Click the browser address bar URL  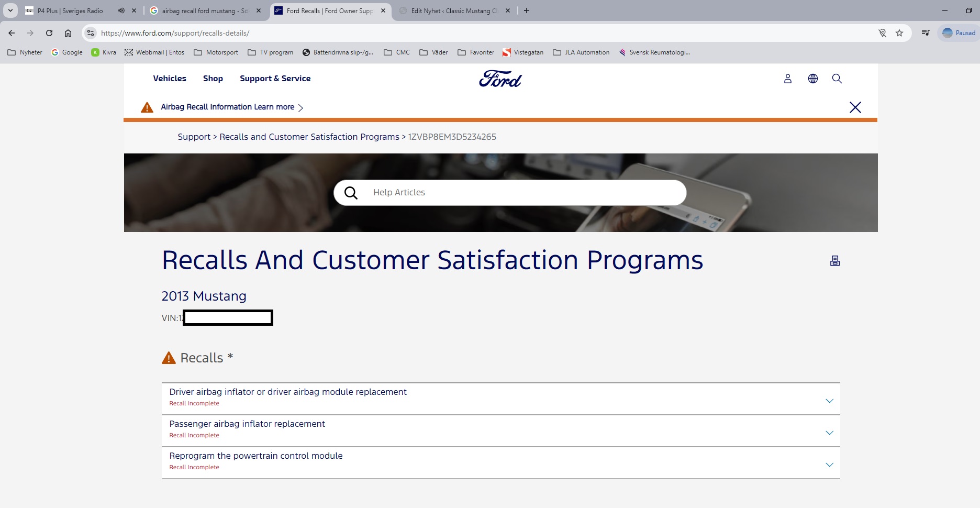[x=175, y=33]
